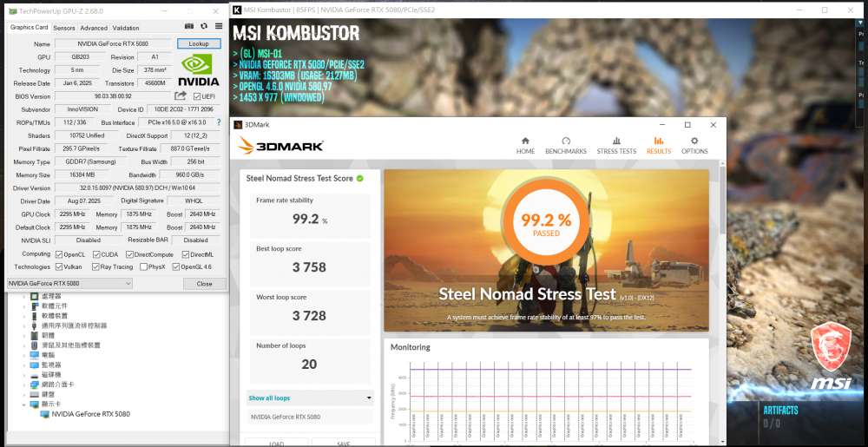Toggle the DirectCompute checkbox
Screen dimensions: 868x447
pos(129,254)
